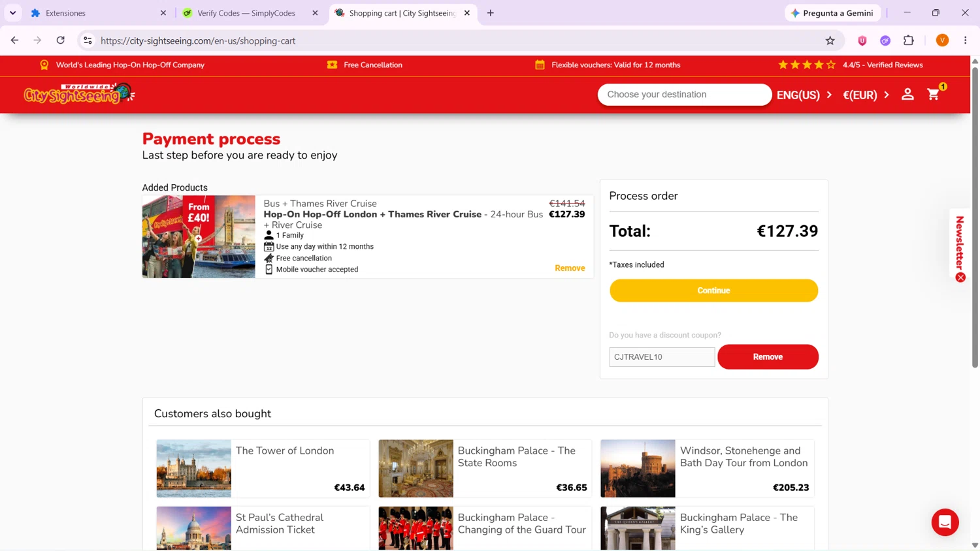Remove the CJTRAVEL10 coupon with red button
This screenshot has height=551, width=980.
click(768, 357)
